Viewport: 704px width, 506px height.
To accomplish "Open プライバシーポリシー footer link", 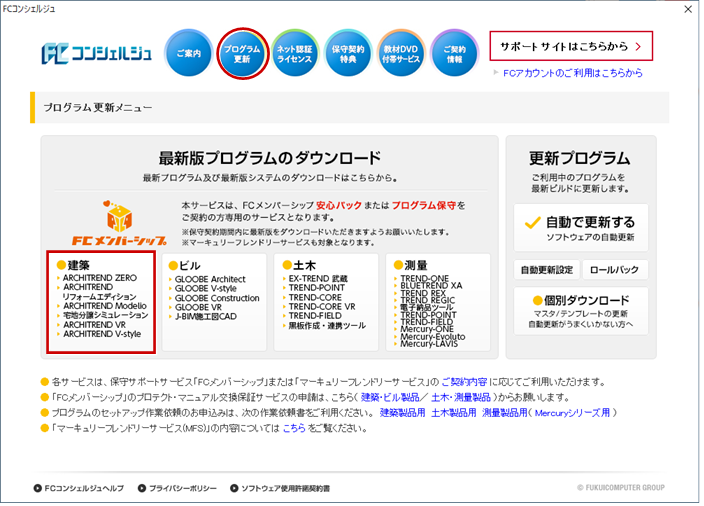I will click(x=178, y=489).
